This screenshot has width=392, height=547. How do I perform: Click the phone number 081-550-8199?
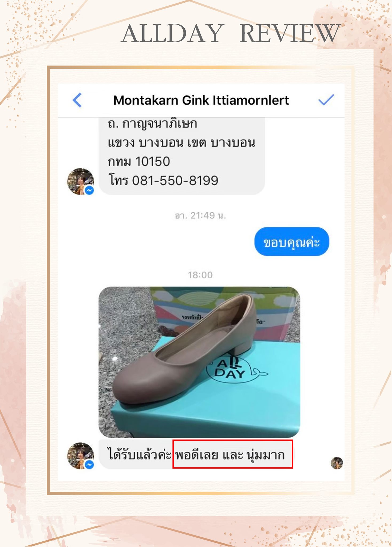coord(175,180)
